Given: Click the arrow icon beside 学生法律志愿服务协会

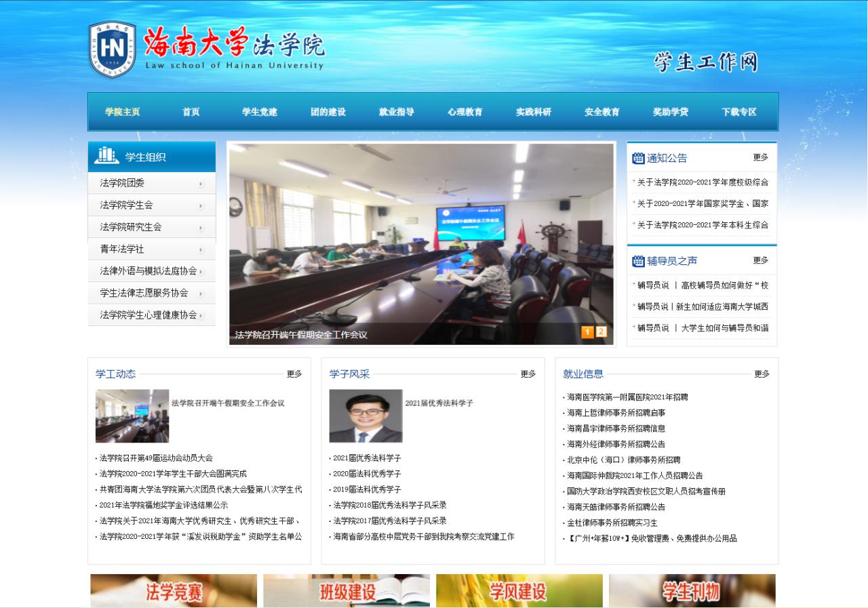Looking at the screenshot, I should click(201, 293).
